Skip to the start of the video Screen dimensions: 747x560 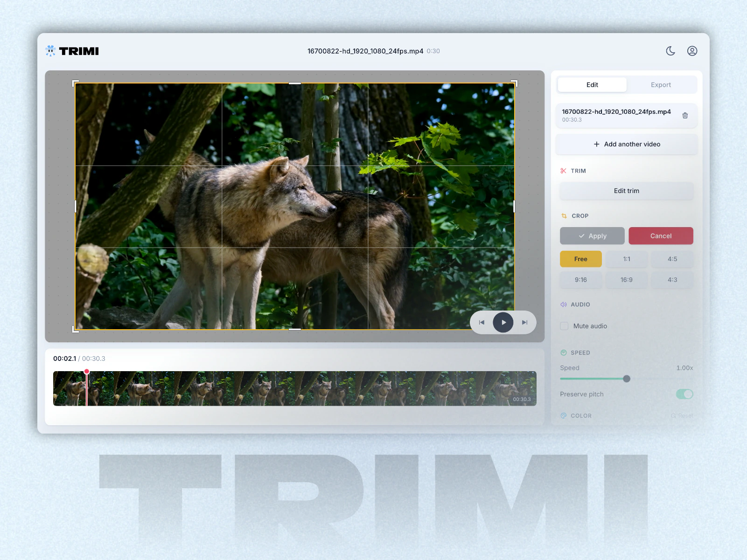point(482,322)
